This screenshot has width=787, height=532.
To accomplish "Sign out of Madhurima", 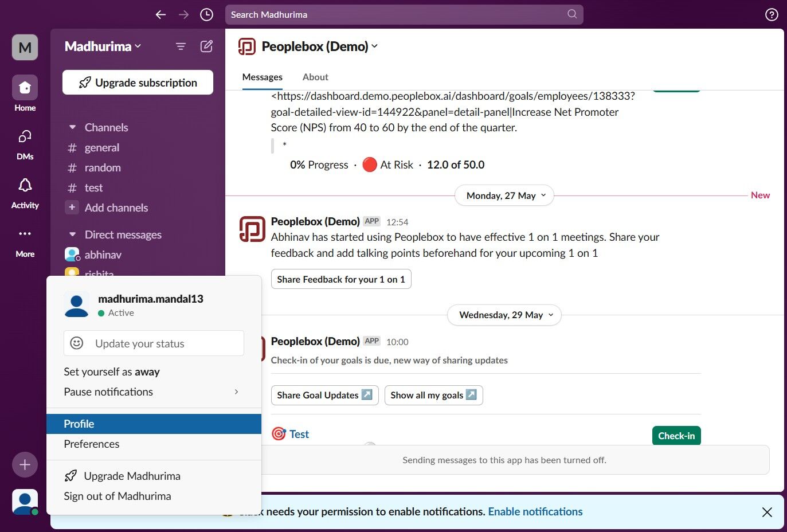I will click(x=154, y=496).
